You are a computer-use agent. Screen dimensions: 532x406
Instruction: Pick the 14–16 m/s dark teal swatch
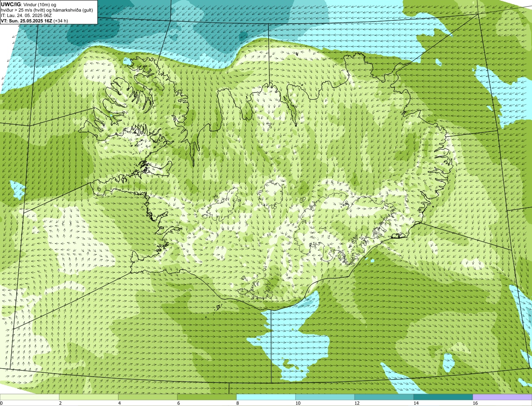[443, 397]
